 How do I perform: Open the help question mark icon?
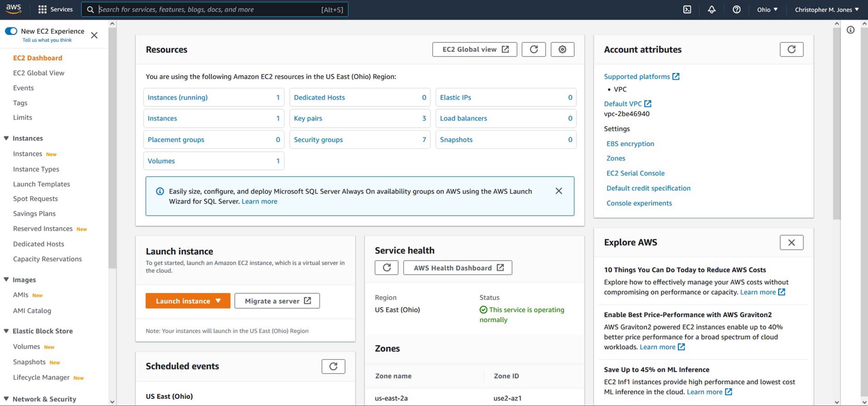click(x=736, y=9)
